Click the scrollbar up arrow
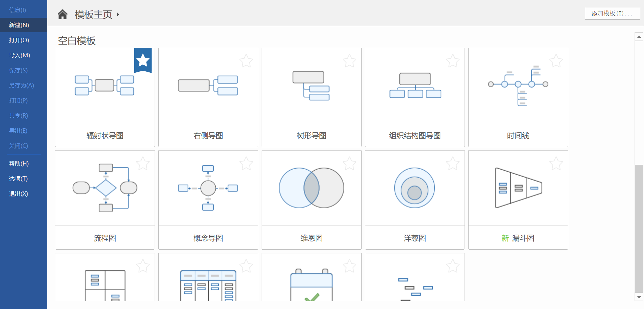The height and width of the screenshot is (309, 644). click(x=639, y=37)
